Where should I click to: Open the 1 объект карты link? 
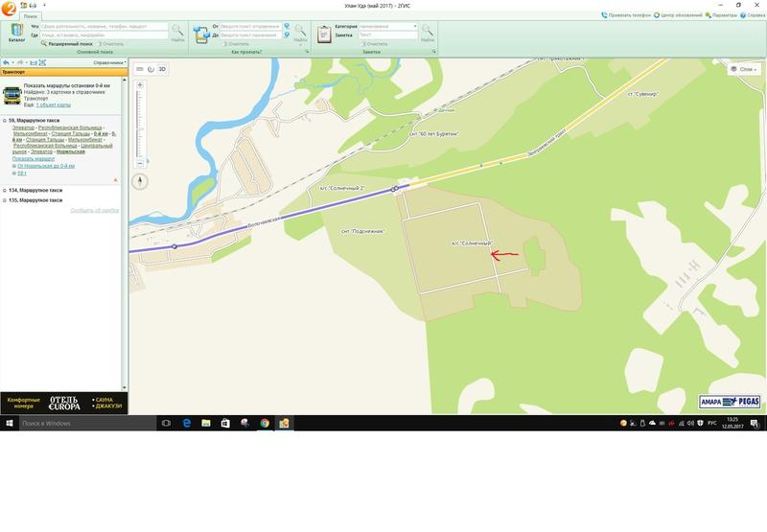click(54, 105)
